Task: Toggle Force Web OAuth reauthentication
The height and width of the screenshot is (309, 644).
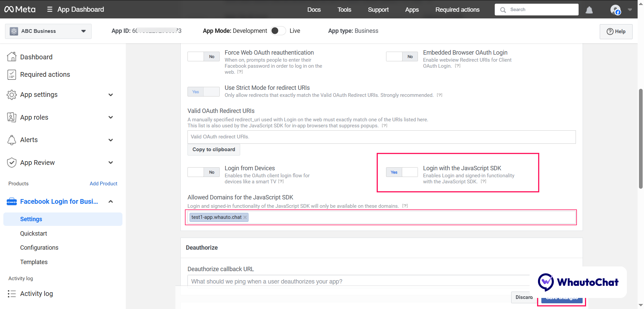Action: [x=203, y=57]
